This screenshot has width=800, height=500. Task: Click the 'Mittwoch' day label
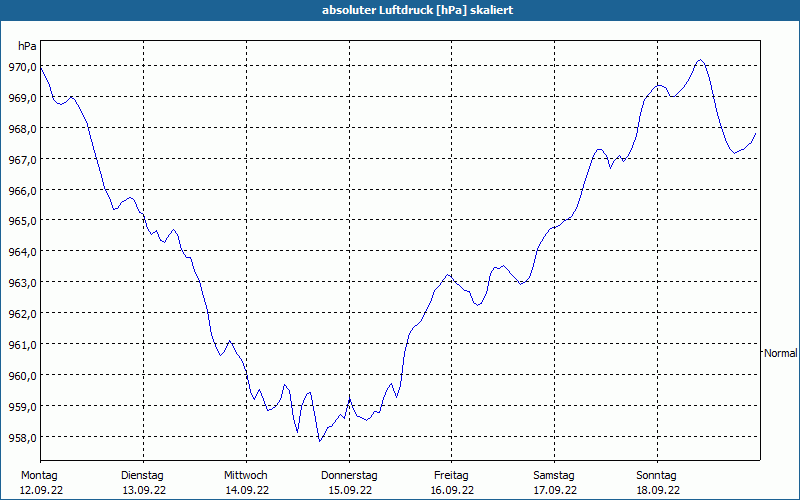tap(245, 475)
